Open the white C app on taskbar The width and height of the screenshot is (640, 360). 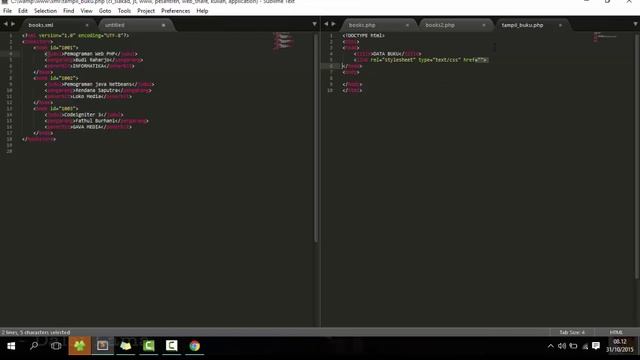click(171, 346)
